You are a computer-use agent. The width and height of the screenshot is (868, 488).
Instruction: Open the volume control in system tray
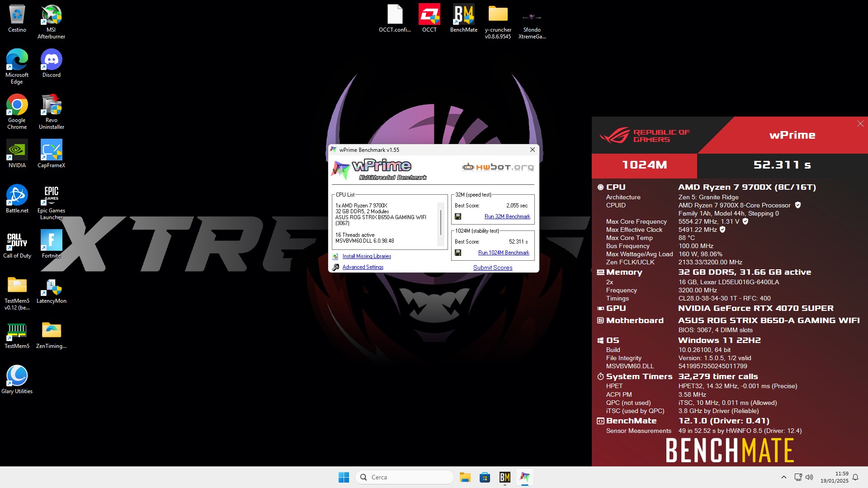(809, 477)
